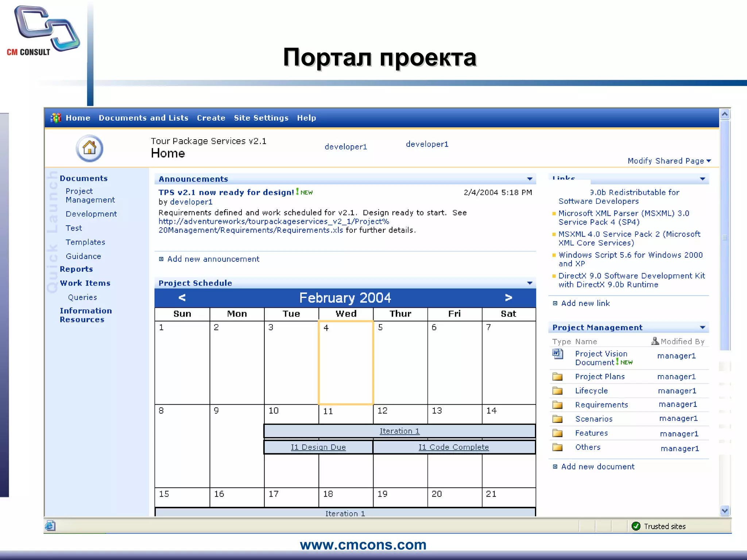The height and width of the screenshot is (560, 747).
Task: Open DirectX 9.0 Software Development Kit link
Action: click(x=632, y=280)
